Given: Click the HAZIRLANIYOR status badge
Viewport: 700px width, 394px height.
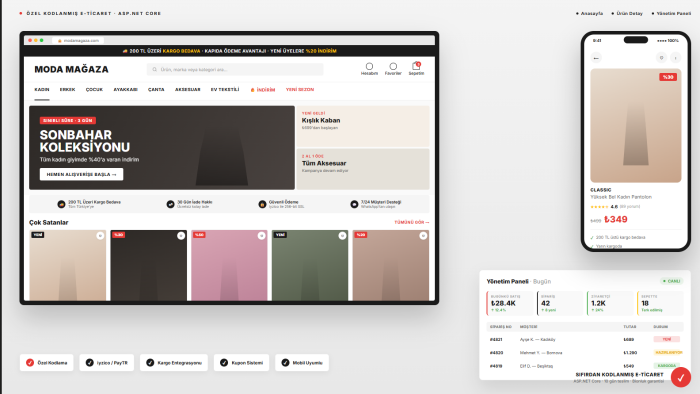Looking at the screenshot, I should point(668,353).
